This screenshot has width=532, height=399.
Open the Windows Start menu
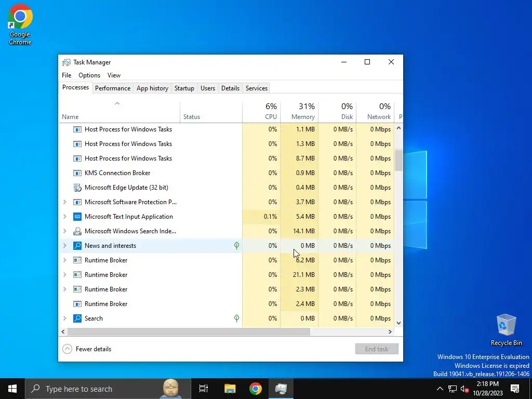click(12, 389)
